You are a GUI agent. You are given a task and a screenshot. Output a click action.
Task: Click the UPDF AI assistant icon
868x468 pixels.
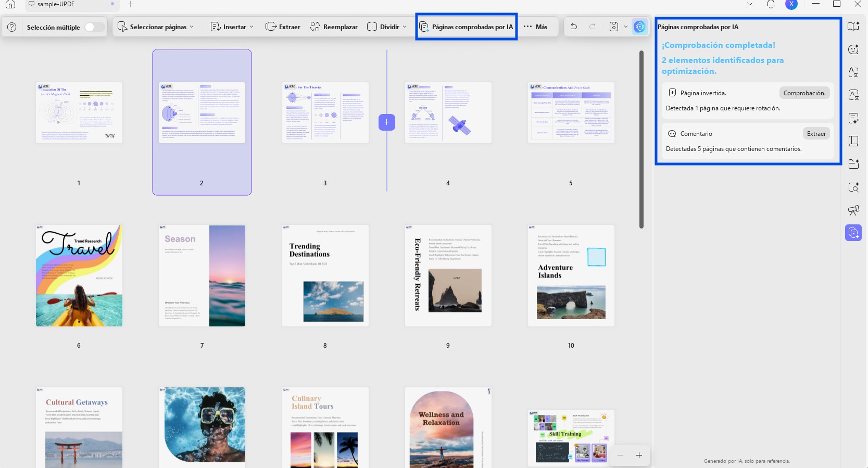coord(639,27)
